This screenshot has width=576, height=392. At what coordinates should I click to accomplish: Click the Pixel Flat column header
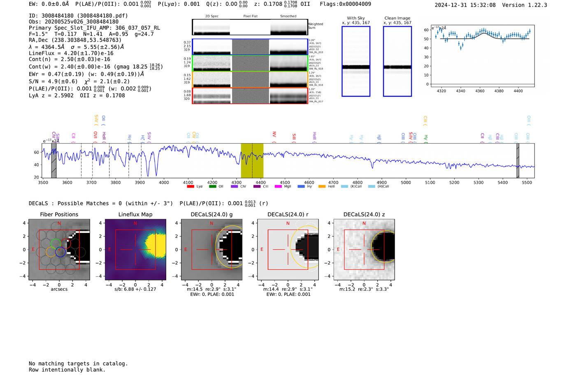pos(251,16)
